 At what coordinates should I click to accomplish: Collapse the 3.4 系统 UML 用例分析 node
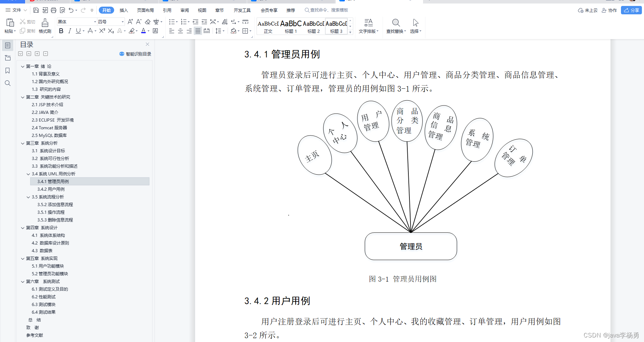click(x=28, y=174)
